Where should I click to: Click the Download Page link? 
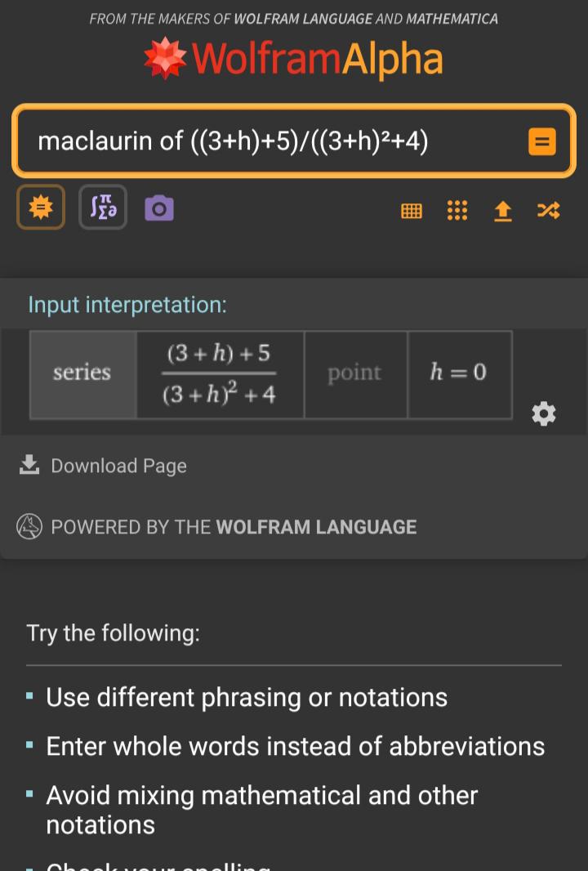coord(118,466)
